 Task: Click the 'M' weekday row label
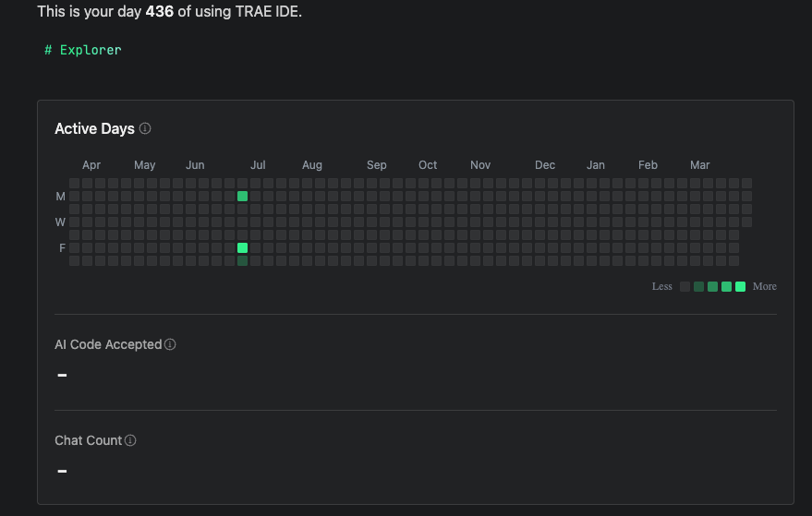coord(61,197)
